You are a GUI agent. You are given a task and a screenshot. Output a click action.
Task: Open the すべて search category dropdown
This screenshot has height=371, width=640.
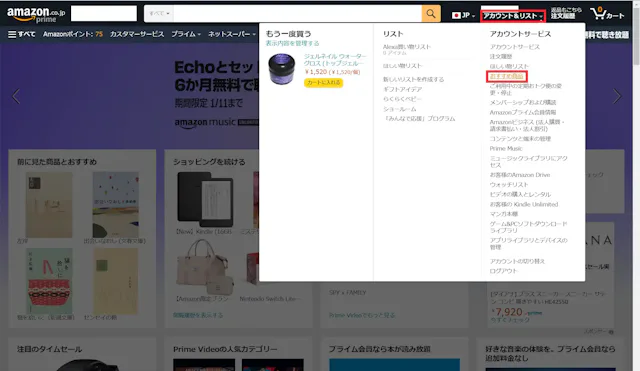159,13
